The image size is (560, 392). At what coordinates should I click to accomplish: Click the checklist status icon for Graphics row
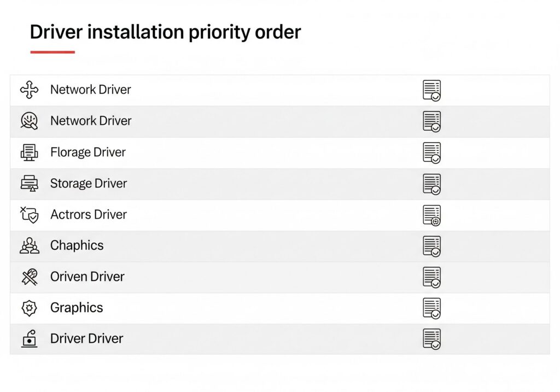431,308
